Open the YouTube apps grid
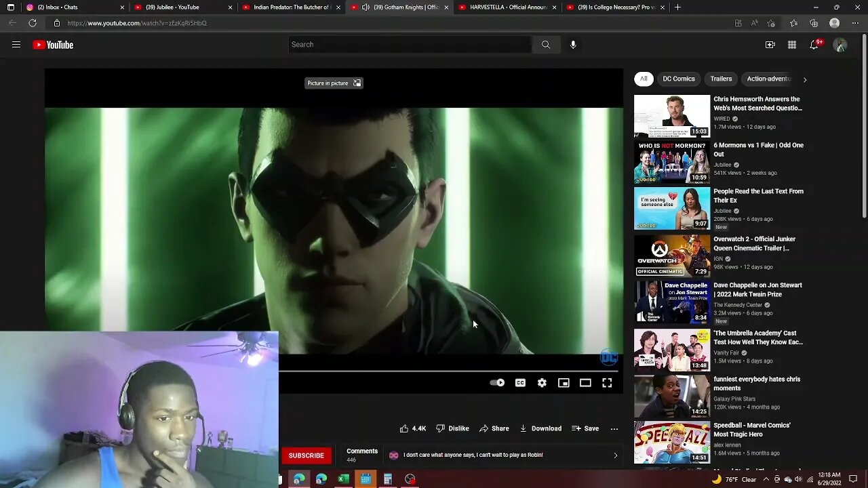 point(792,45)
